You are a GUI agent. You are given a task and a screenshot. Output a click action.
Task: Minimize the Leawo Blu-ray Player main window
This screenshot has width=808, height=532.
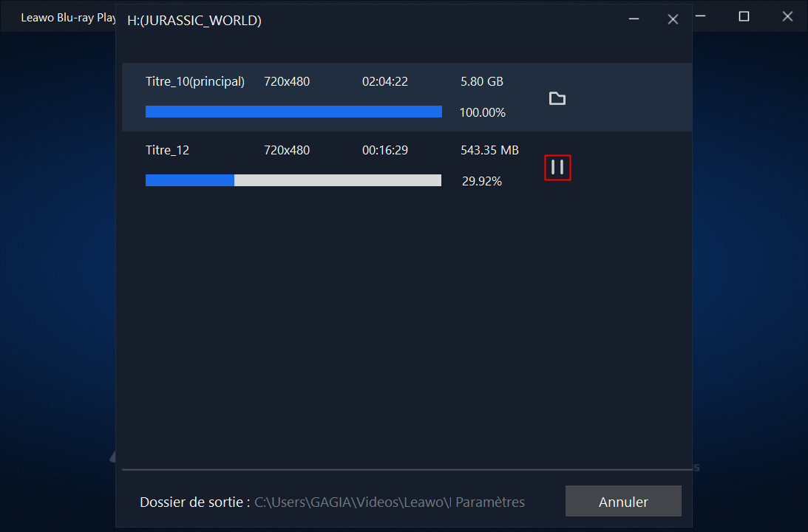[x=700, y=16]
